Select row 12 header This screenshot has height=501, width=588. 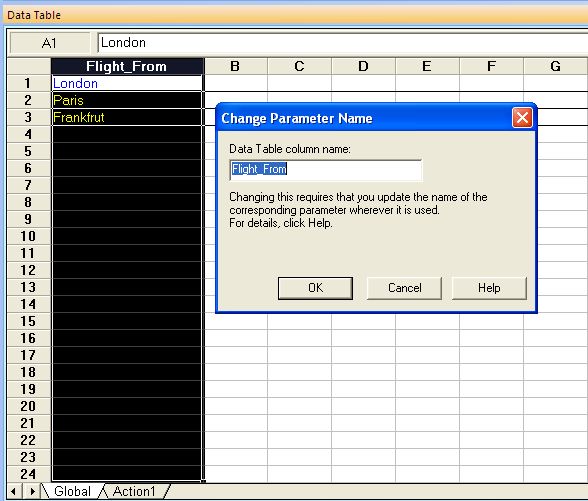click(x=28, y=270)
